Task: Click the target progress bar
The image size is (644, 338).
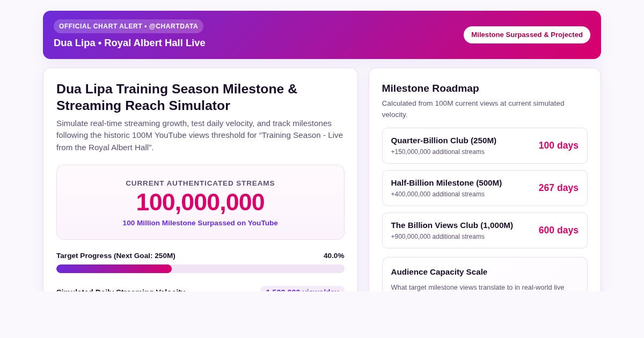Action: [x=200, y=269]
